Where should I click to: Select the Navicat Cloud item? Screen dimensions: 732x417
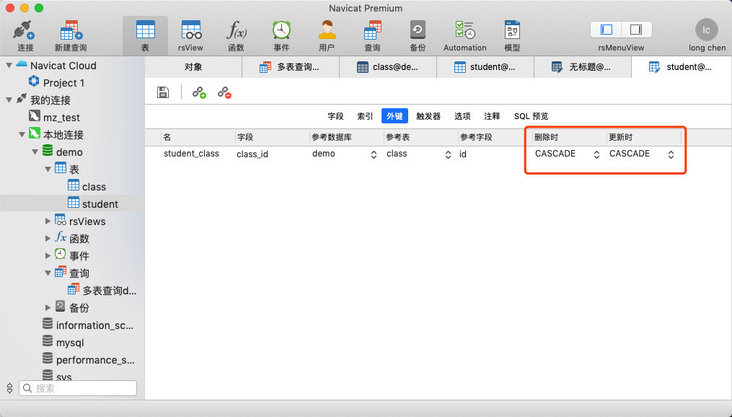[63, 66]
